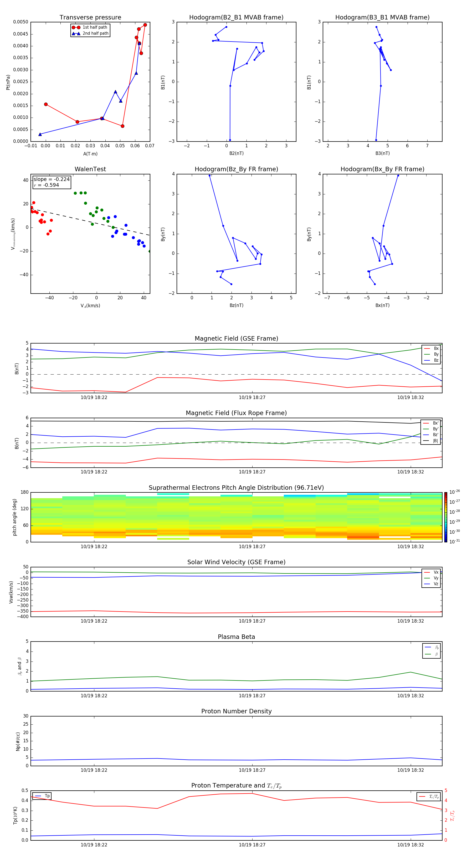The height and width of the screenshot is (868, 473).
Task: Click the 'B2(nT)' x-axis label
Action: (236, 153)
